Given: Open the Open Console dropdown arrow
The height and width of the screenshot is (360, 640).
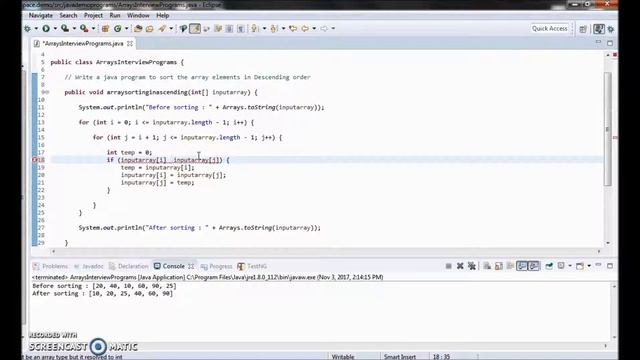Looking at the screenshot, I should [x=589, y=266].
